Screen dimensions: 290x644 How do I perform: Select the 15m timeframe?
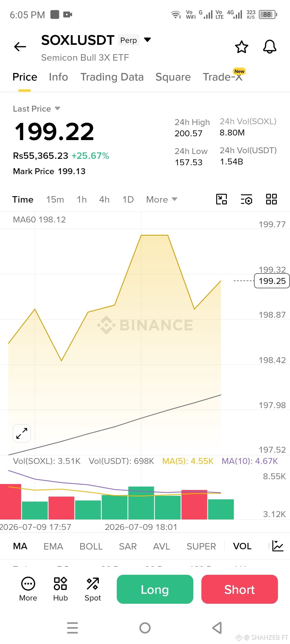click(55, 199)
